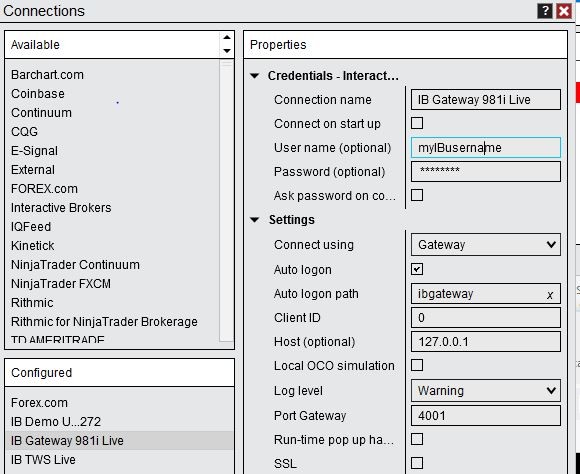
Task: Select FOREX.com in Available list
Action: point(44,189)
